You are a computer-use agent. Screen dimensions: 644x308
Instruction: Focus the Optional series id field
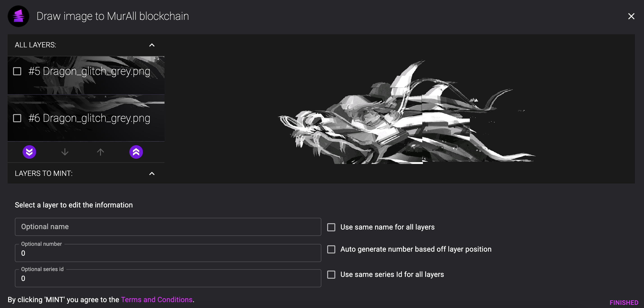point(168,278)
